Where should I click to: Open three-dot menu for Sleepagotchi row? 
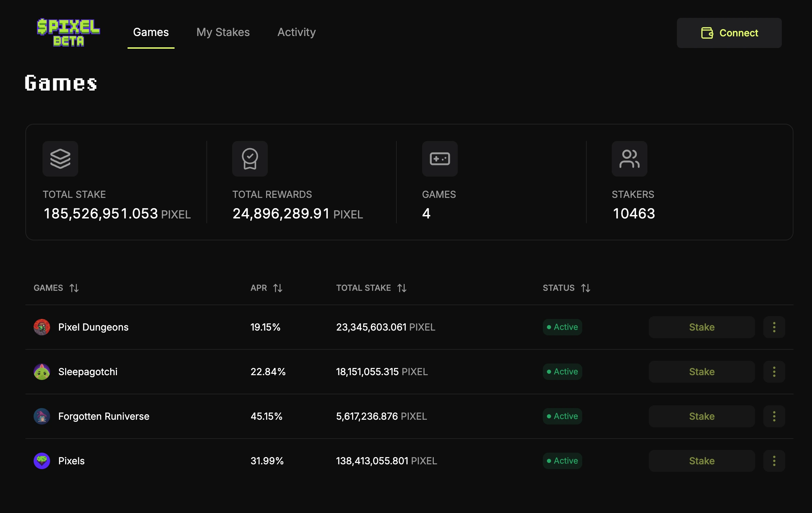pyautogui.click(x=774, y=372)
